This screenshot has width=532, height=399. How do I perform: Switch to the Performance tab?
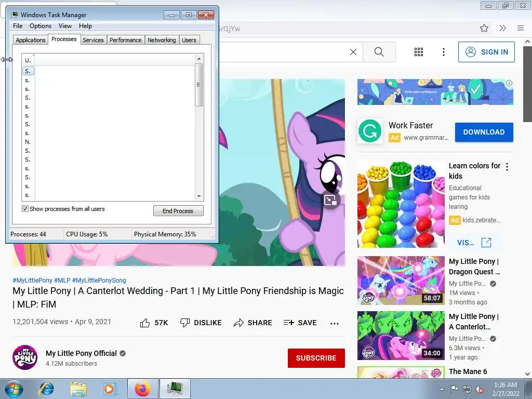tap(125, 39)
